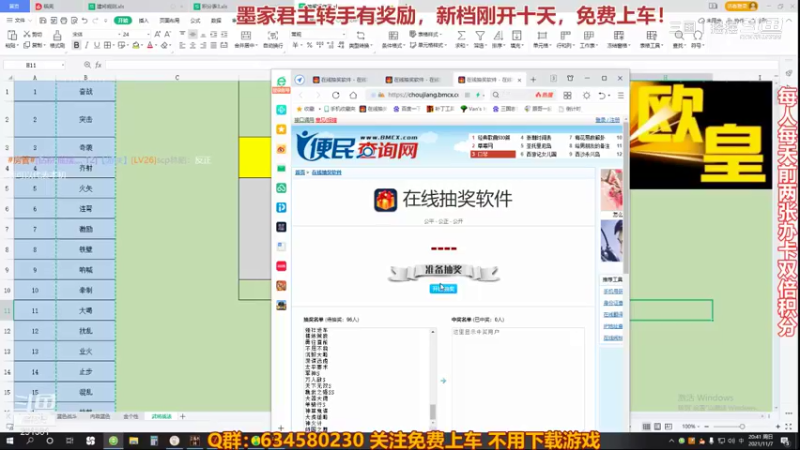
Task: Click the Weibo sidebar icon in browser
Action: click(x=281, y=149)
